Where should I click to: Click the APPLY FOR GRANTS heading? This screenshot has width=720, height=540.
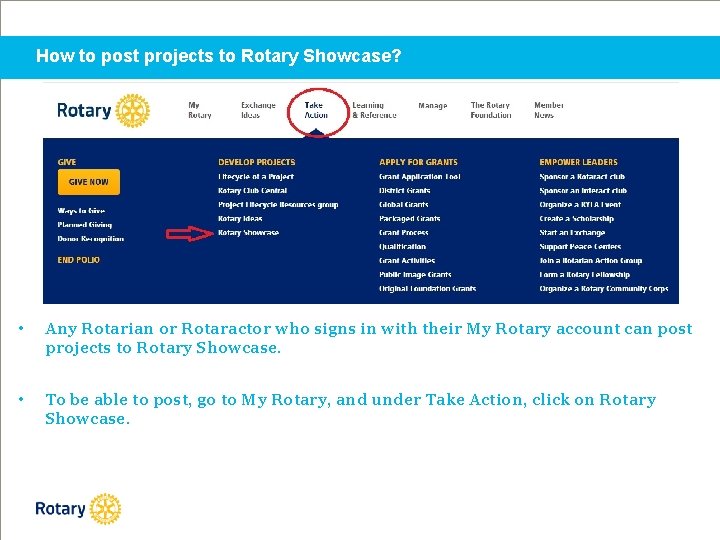click(418, 162)
